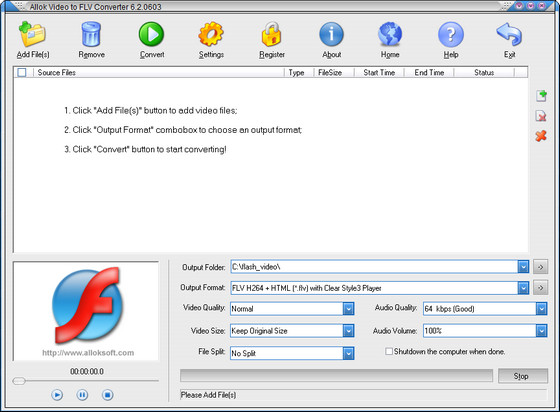Click the Stop button

[x=523, y=376]
